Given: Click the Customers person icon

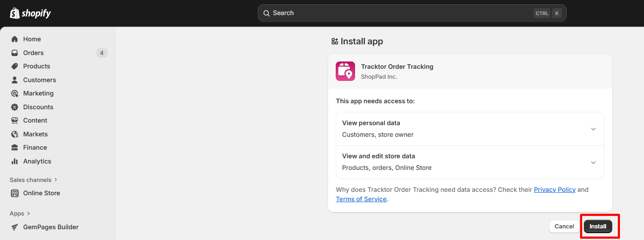Looking at the screenshot, I should (15, 80).
